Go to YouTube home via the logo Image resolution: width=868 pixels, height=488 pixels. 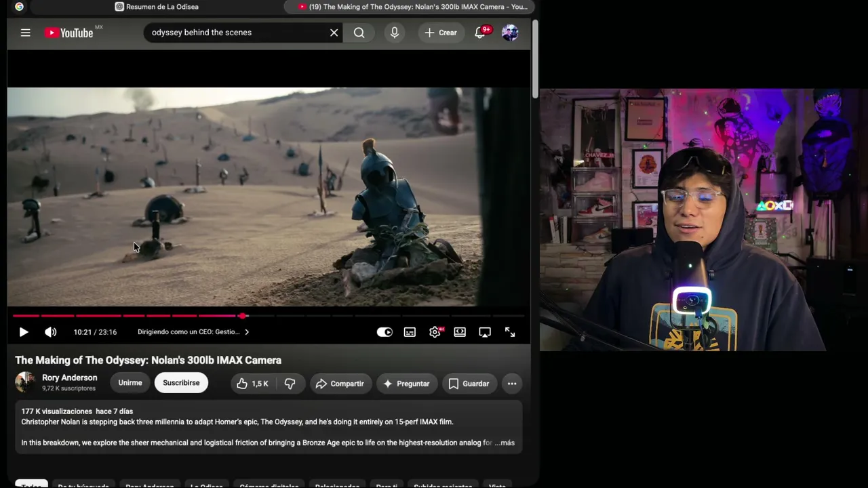pyautogui.click(x=69, y=33)
